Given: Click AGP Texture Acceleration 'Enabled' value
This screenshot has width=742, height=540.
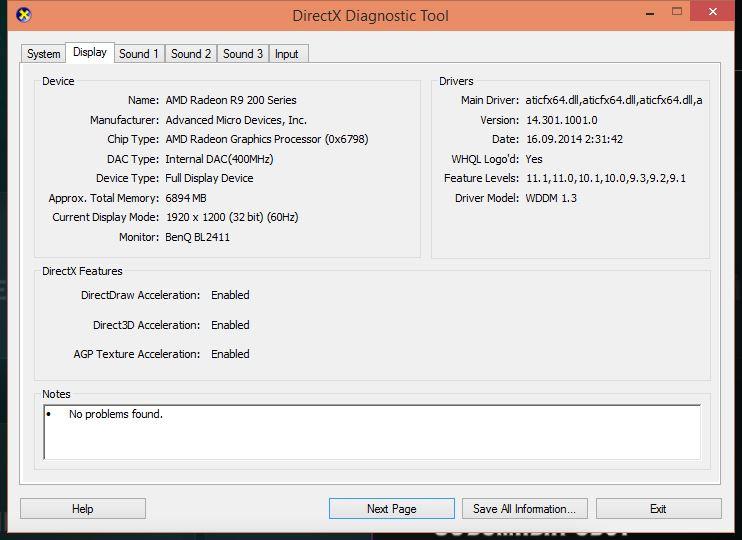Looking at the screenshot, I should [230, 354].
